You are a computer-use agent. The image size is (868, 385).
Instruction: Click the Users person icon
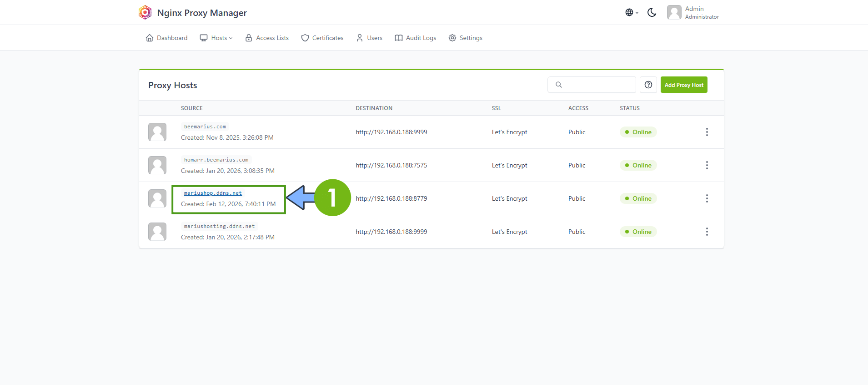coord(360,38)
